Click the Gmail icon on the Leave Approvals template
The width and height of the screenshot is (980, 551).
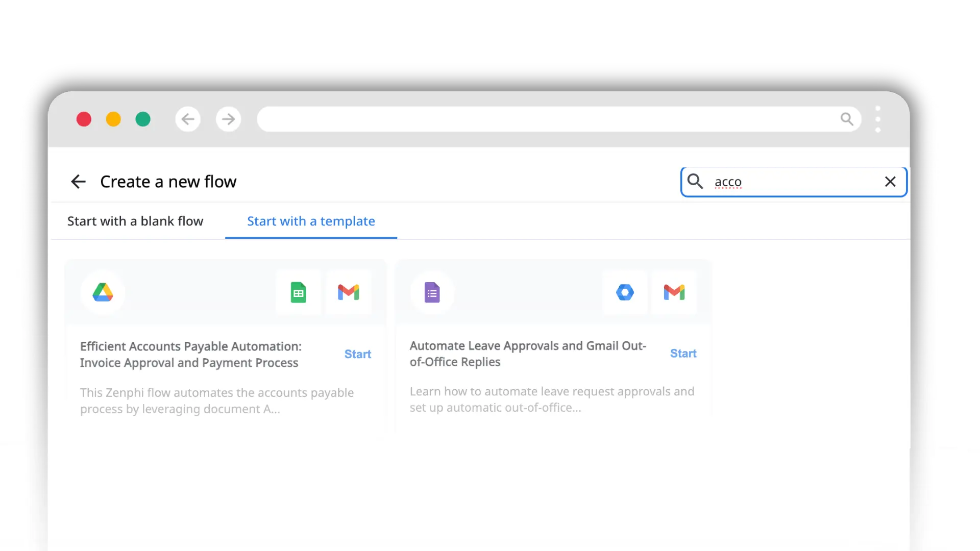(675, 292)
